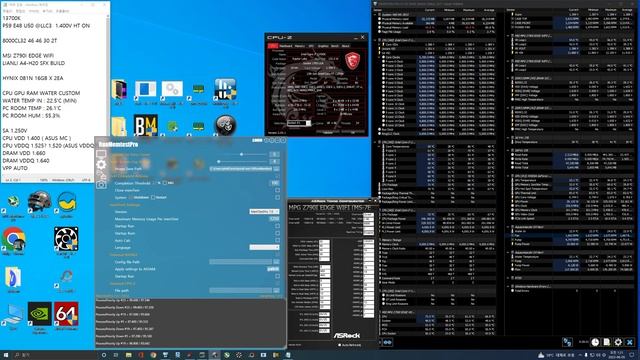Screen dimensions: 640x360
Task: Open Google Chrome desktop shortcut
Action: point(13,239)
